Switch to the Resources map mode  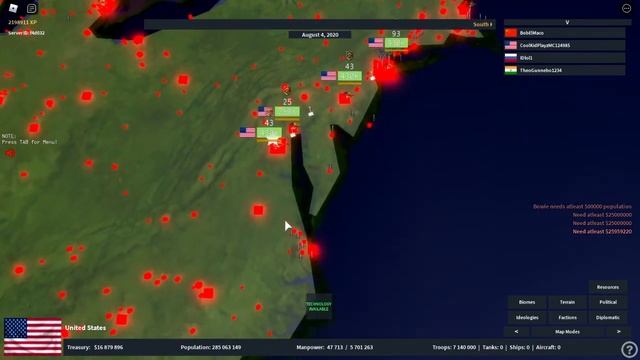tap(608, 287)
